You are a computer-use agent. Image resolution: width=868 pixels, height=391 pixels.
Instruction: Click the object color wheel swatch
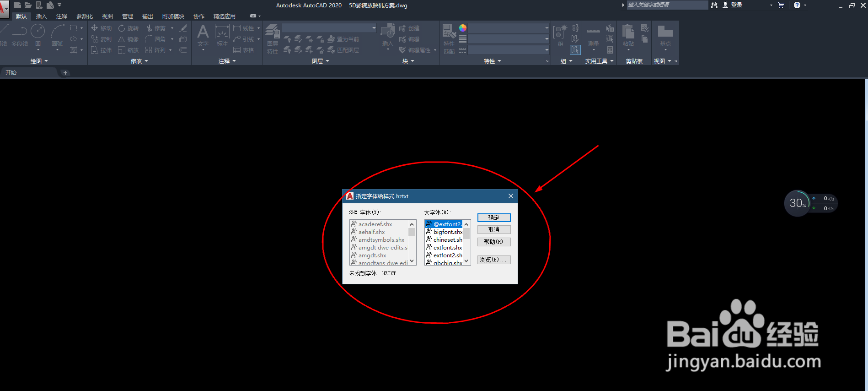click(463, 28)
